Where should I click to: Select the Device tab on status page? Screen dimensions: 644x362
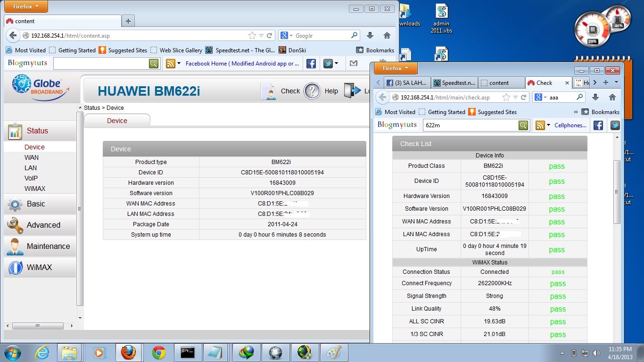[x=117, y=121]
